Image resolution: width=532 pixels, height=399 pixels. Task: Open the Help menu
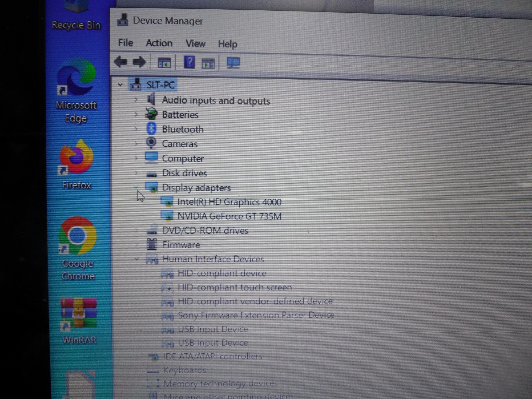228,44
